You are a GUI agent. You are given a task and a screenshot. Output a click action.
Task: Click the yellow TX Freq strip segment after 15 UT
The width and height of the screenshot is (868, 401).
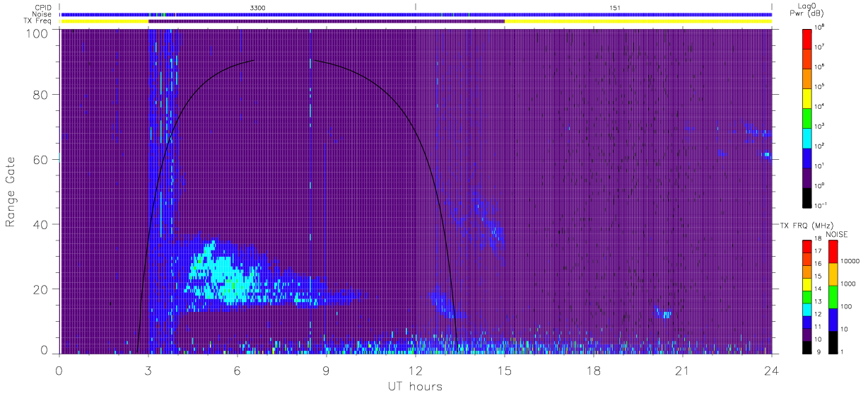pyautogui.click(x=638, y=21)
